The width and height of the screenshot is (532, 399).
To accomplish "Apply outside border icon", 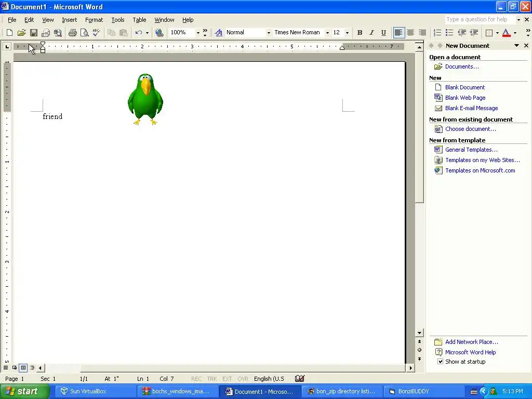I will 489,33.
